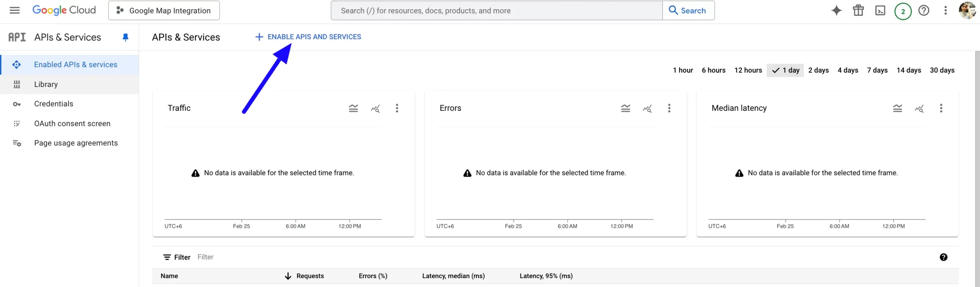This screenshot has height=287, width=980.
Task: Select the 1 hour time range
Action: coord(683,70)
